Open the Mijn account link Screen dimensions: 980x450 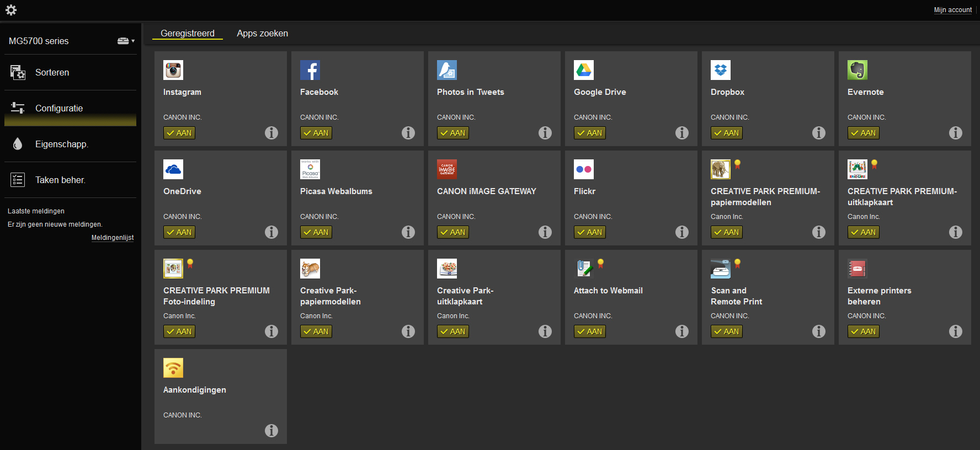952,10
